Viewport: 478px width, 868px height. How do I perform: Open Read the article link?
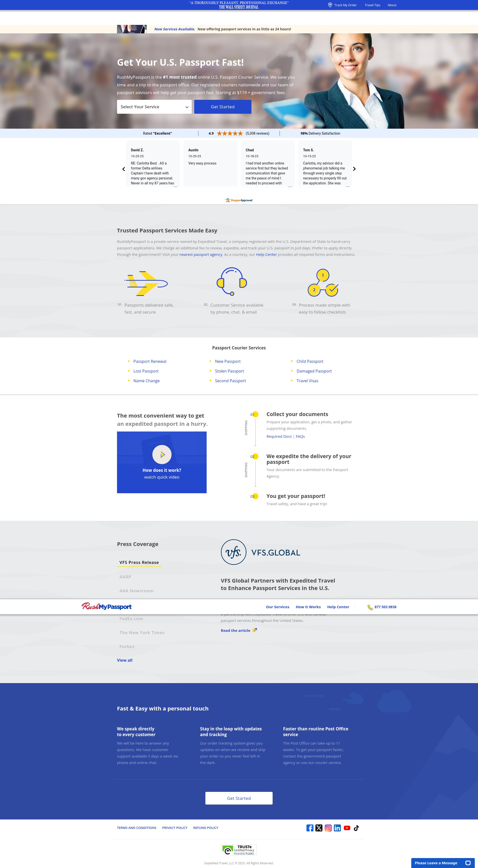(x=235, y=630)
